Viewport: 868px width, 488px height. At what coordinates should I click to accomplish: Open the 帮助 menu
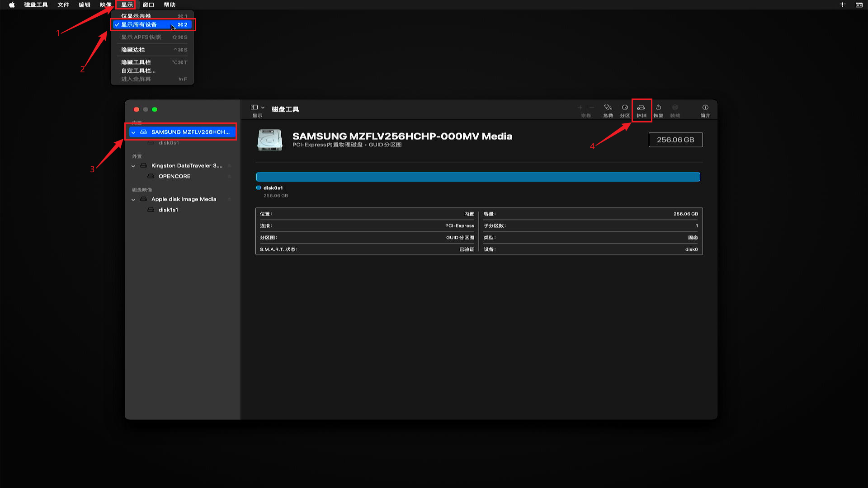click(x=170, y=5)
